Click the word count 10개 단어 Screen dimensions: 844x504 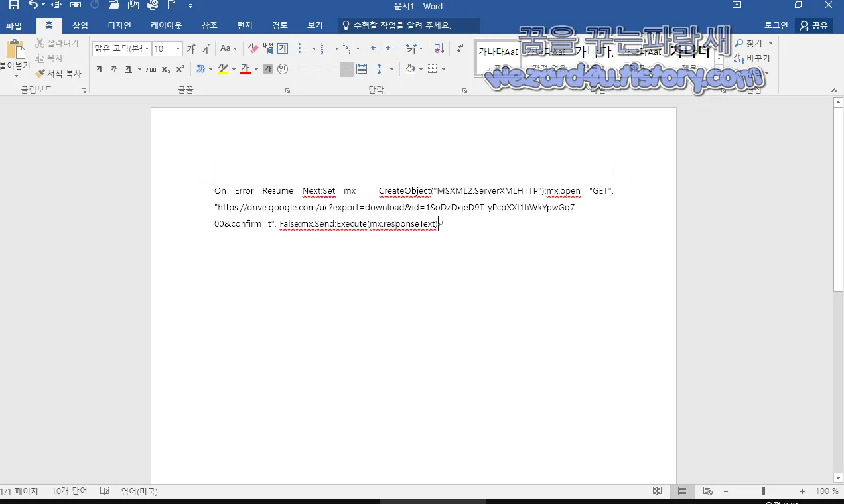(69, 491)
